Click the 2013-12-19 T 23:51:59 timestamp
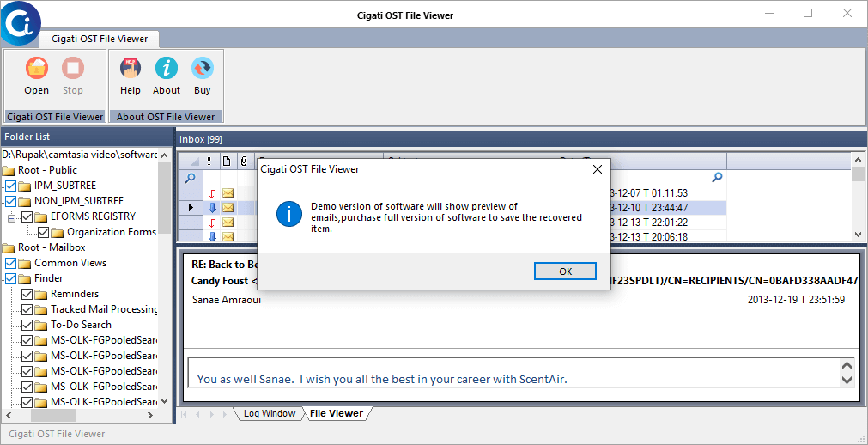Screen dimensions: 868x445 [796, 300]
